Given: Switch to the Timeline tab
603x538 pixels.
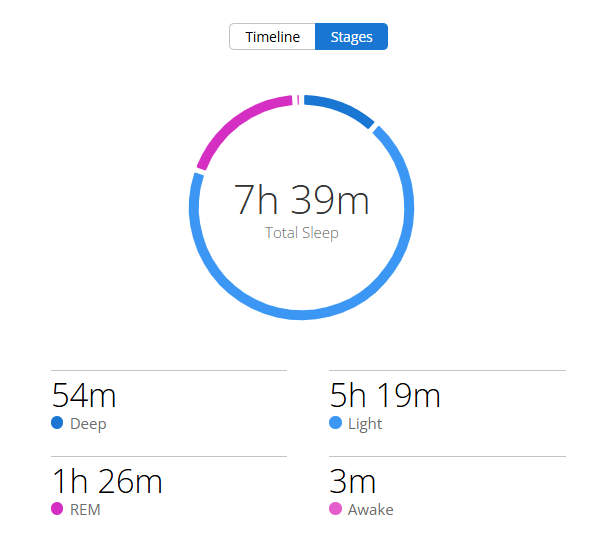Looking at the screenshot, I should (272, 37).
